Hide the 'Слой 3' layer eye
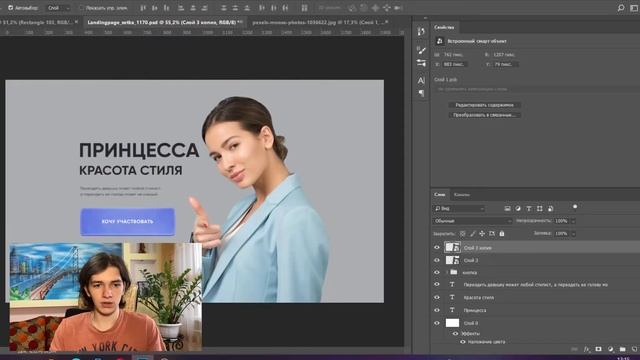This screenshot has width=640, height=360. [x=437, y=260]
